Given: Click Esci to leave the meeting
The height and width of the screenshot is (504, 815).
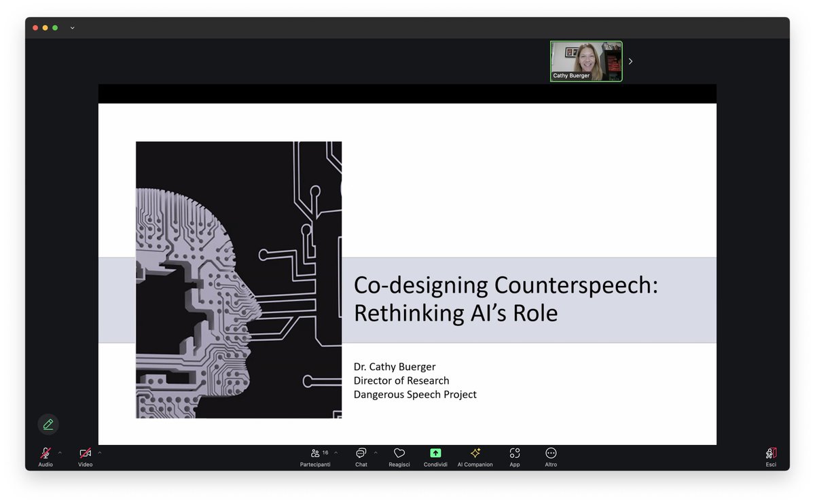Looking at the screenshot, I should click(x=771, y=456).
